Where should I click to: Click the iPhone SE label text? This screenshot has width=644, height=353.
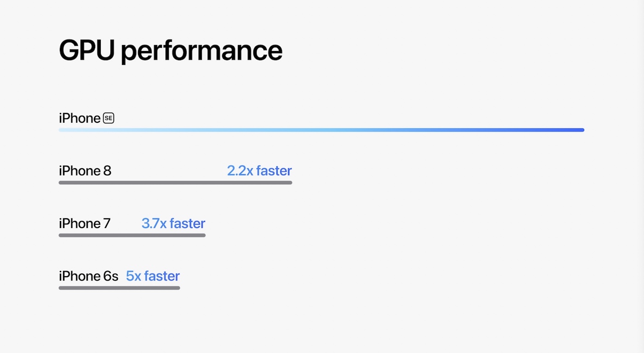[x=86, y=119]
